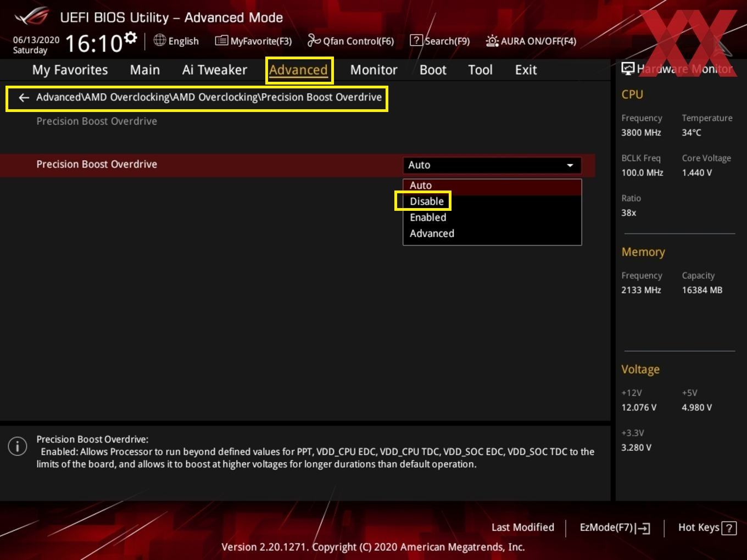Click the Memory Frequency 2133 MHz value
The image size is (747, 560).
click(641, 290)
